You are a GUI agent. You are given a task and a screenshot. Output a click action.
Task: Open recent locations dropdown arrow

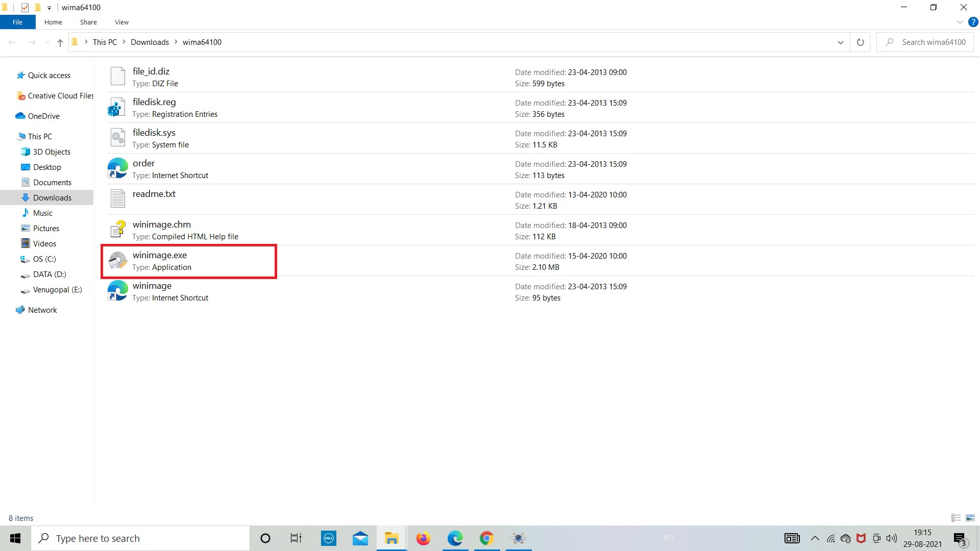[47, 42]
